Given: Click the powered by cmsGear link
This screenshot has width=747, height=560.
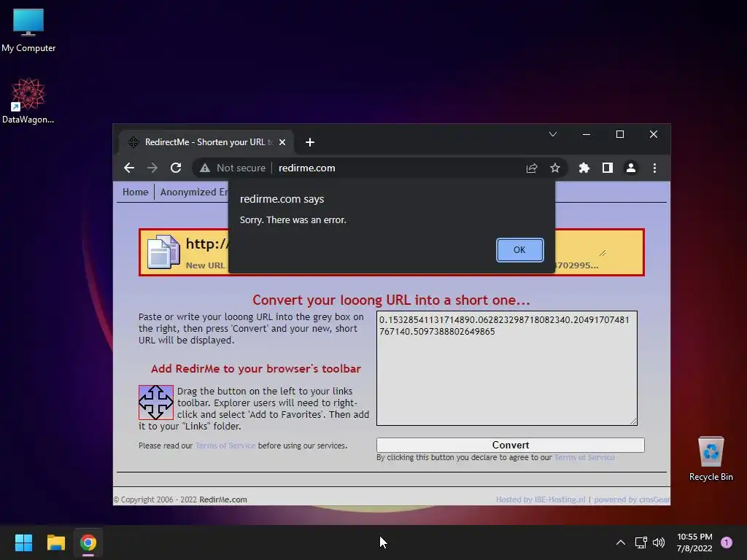Looking at the screenshot, I should [632, 499].
